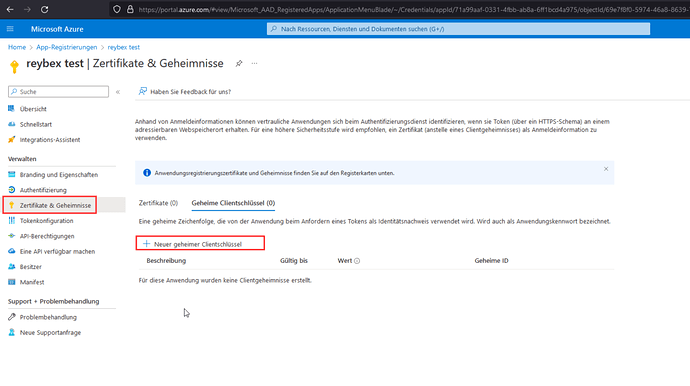The width and height of the screenshot is (690, 386).
Task: Click the info icon next to Wert
Action: point(357,261)
